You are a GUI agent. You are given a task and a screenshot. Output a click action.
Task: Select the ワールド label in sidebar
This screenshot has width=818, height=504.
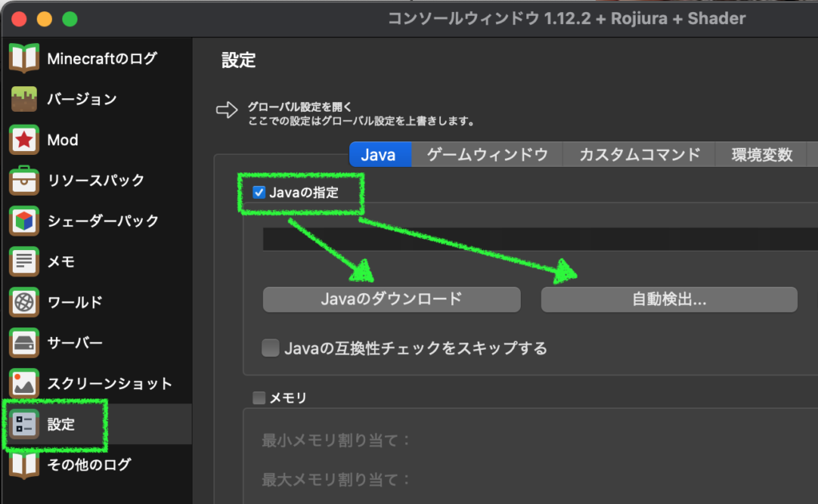tap(75, 302)
